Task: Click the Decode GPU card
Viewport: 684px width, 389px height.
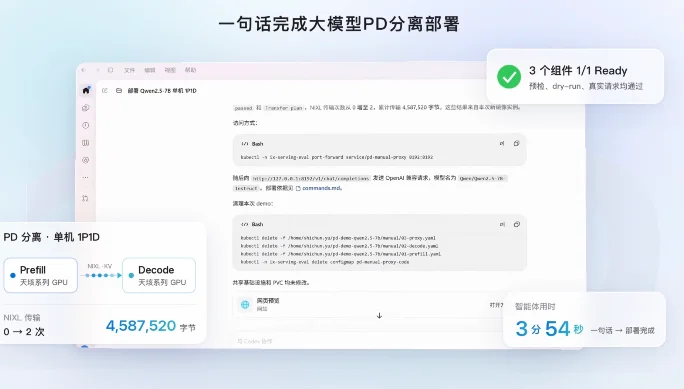Action: click(x=159, y=275)
